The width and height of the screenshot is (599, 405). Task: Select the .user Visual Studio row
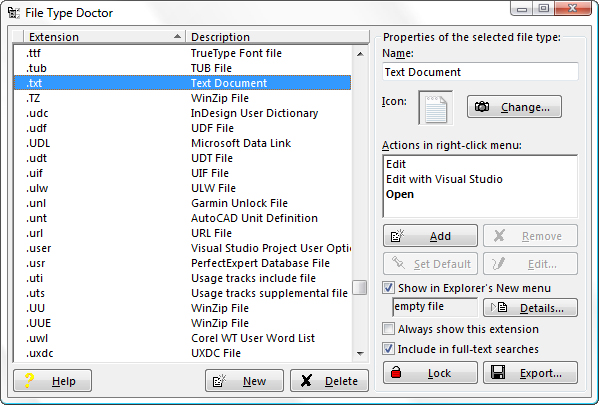pyautogui.click(x=182, y=248)
